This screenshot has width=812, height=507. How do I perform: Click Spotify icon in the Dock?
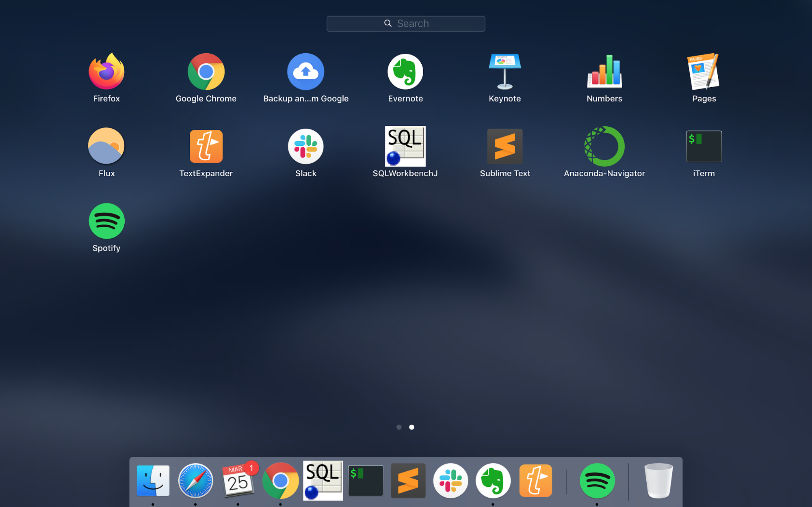[597, 481]
